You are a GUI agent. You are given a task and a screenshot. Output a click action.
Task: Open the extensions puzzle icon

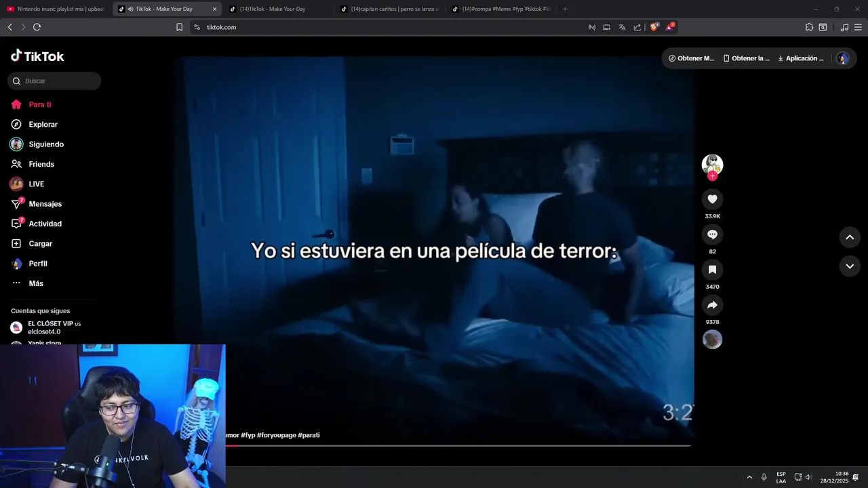[x=809, y=27]
